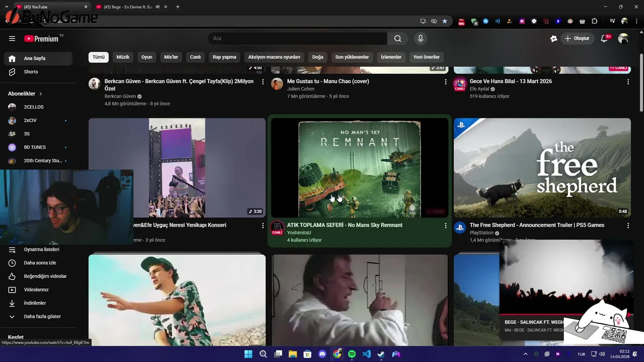Select the Tümü filter chip
This screenshot has height=362, width=644.
[99, 57]
